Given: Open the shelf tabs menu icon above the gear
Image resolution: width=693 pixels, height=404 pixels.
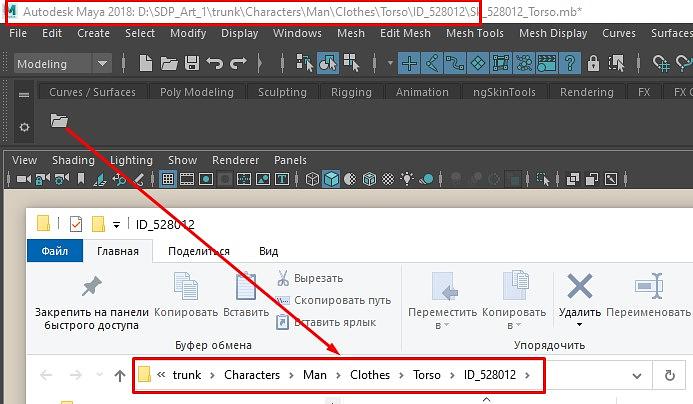Looking at the screenshot, I should 24,95.
